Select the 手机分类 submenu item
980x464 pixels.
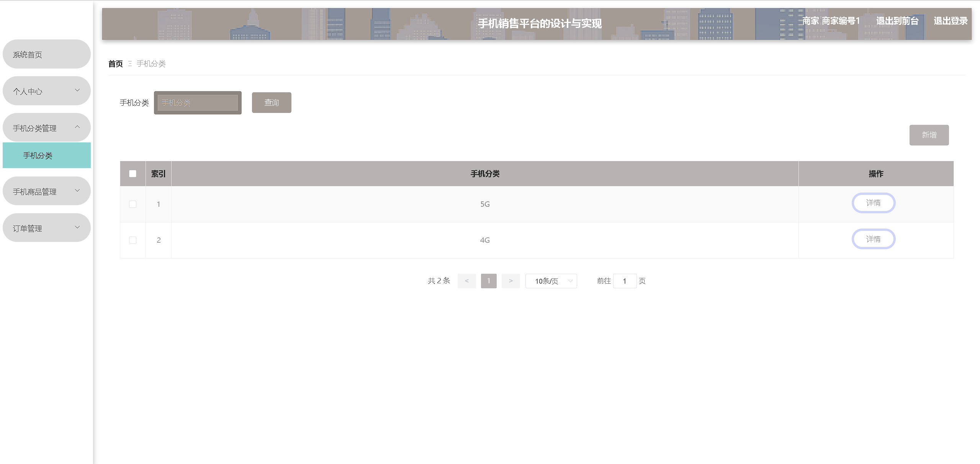46,155
